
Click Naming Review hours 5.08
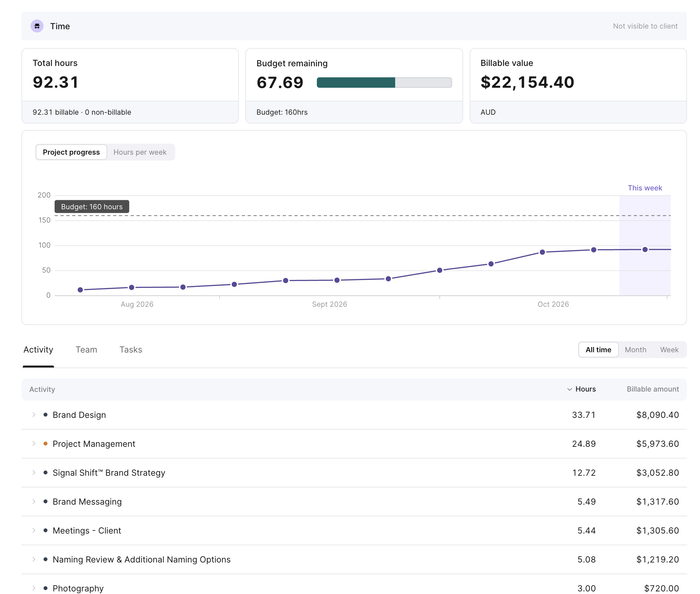click(x=587, y=560)
